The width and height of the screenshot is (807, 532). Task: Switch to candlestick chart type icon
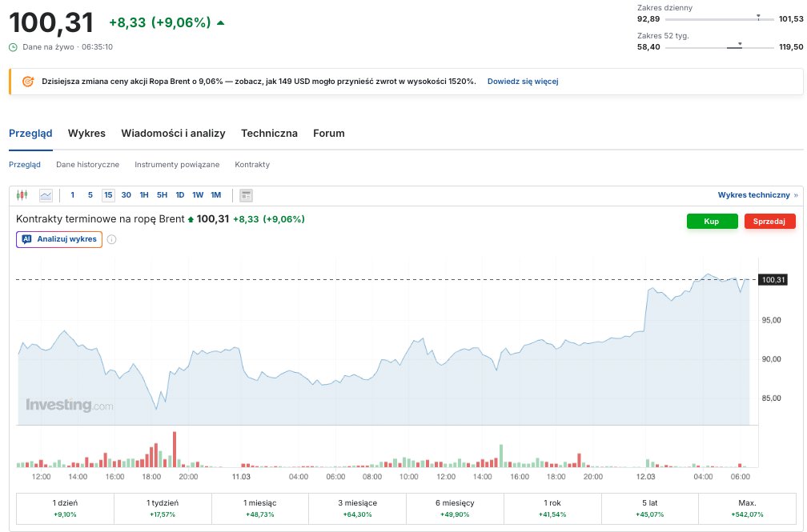click(22, 195)
